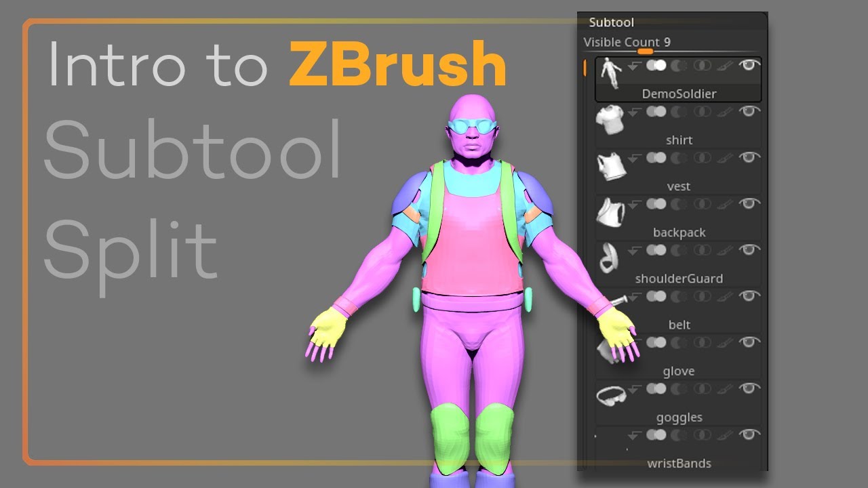The image size is (868, 488).
Task: Set goggles subtool to intersect mode
Action: 703,388
